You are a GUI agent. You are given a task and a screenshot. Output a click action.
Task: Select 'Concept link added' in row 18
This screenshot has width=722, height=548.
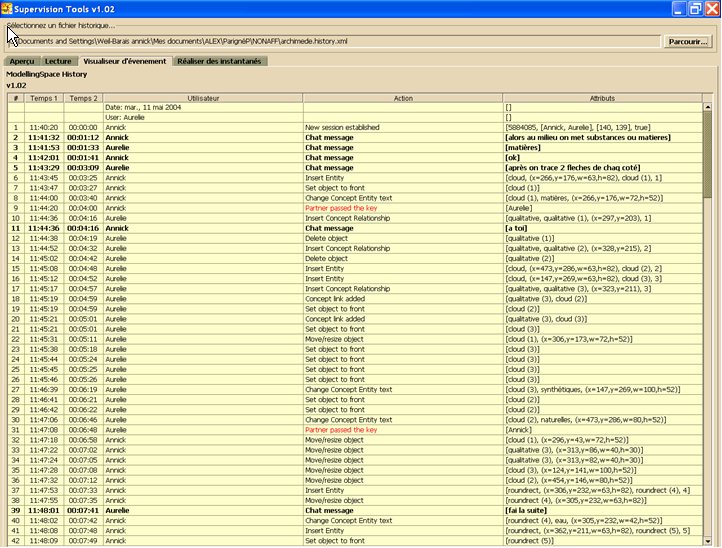tap(403, 299)
